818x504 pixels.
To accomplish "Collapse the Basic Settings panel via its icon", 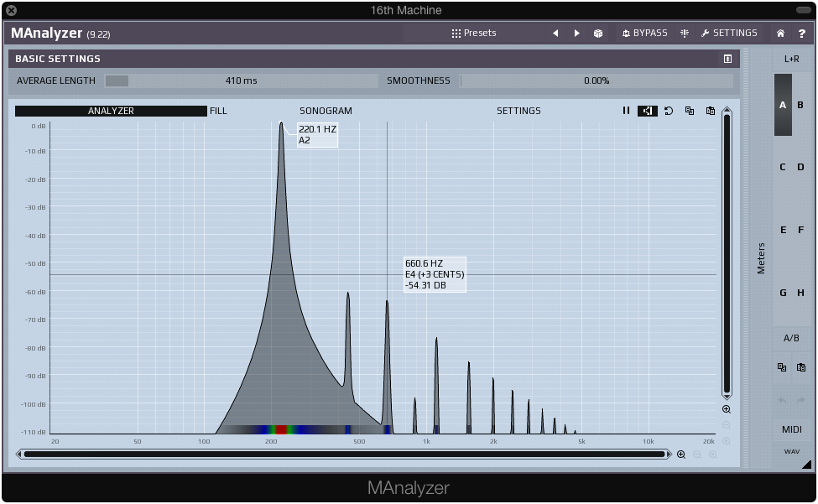I will [727, 59].
